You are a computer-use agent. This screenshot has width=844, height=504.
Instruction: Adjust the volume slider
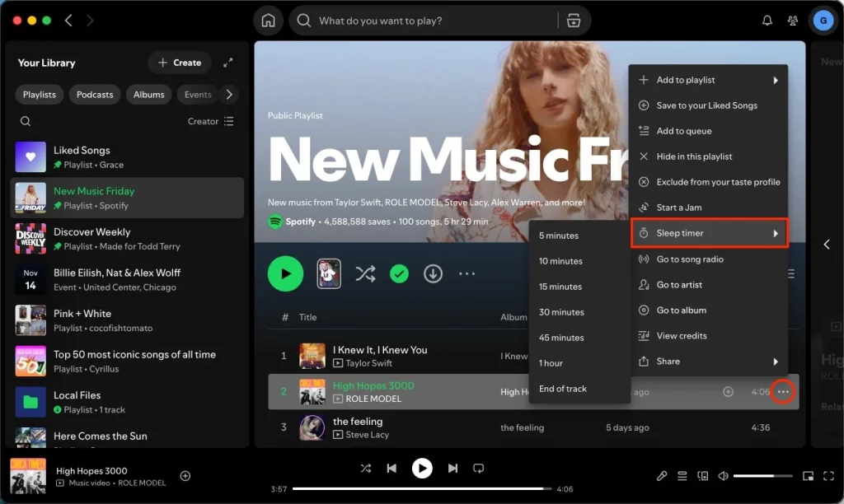(x=762, y=476)
